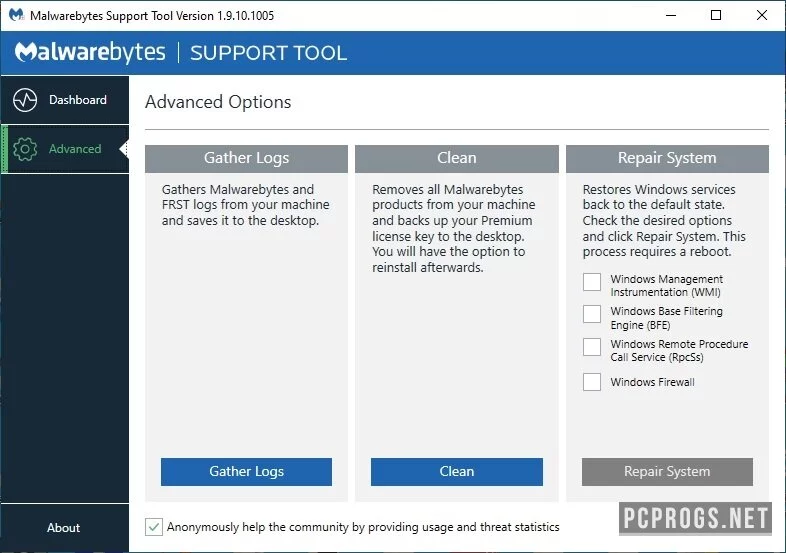This screenshot has height=553, width=786.
Task: Click the Advanced Options heading
Action: 218,102
